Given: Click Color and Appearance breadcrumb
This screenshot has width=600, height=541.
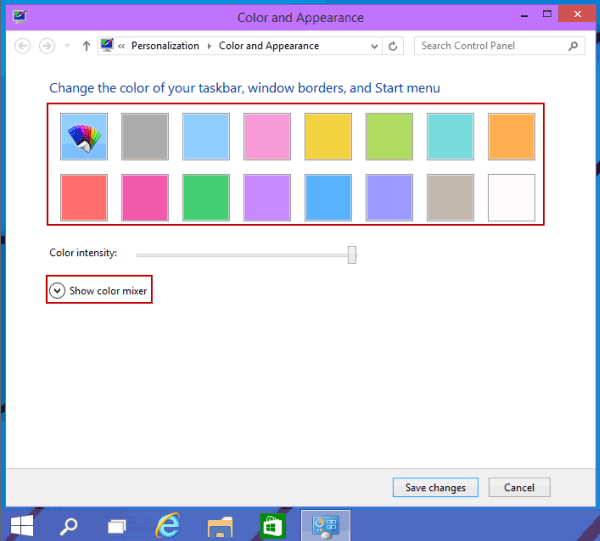Looking at the screenshot, I should pyautogui.click(x=269, y=46).
